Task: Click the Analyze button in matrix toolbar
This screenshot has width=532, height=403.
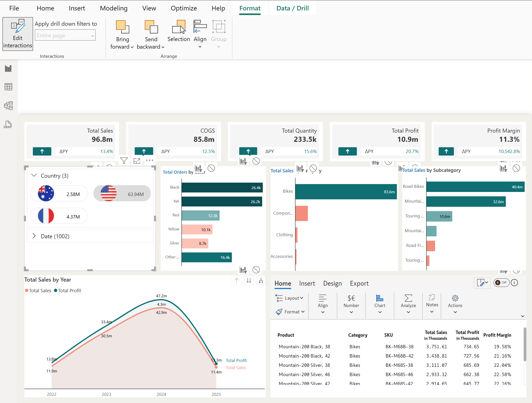Action: pos(408,301)
